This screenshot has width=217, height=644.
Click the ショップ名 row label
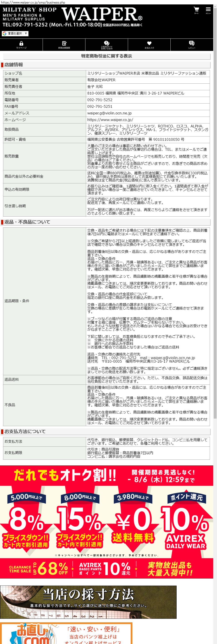13,73
